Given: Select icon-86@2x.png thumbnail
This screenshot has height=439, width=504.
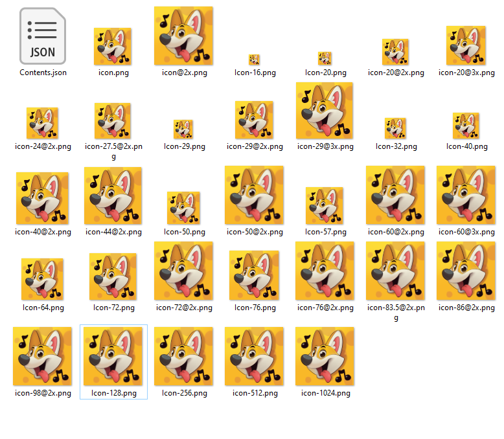Looking at the screenshot, I should point(466,271).
